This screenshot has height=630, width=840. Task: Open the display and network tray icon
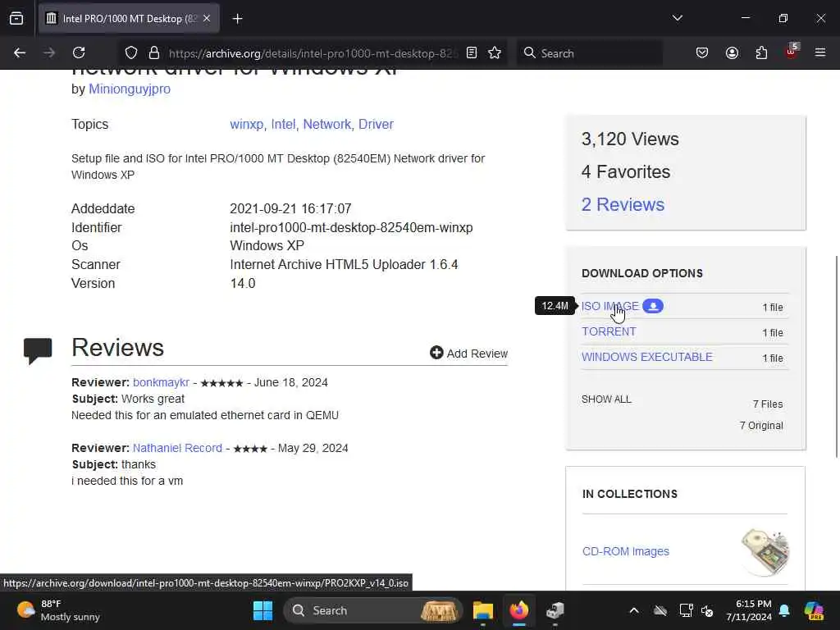(x=687, y=610)
